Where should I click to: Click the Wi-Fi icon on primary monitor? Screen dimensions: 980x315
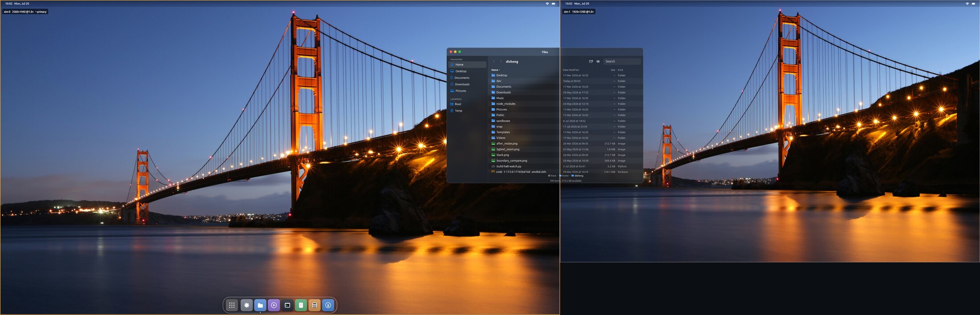click(x=547, y=4)
